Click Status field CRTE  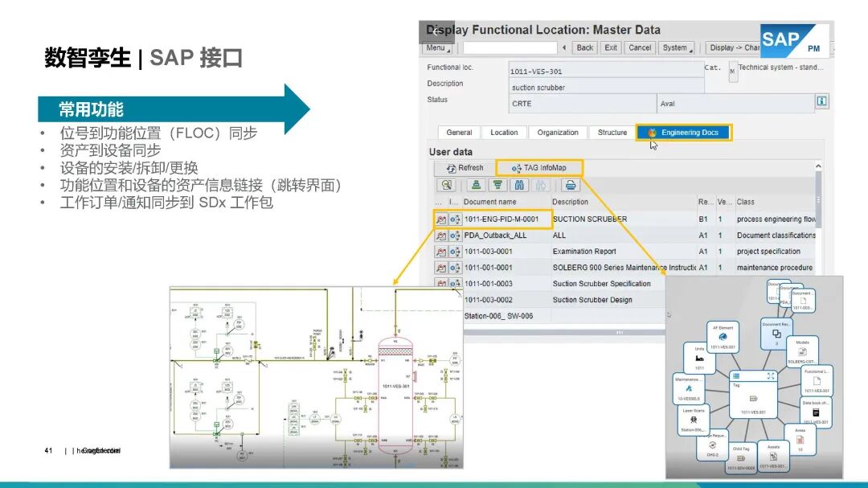(583, 104)
